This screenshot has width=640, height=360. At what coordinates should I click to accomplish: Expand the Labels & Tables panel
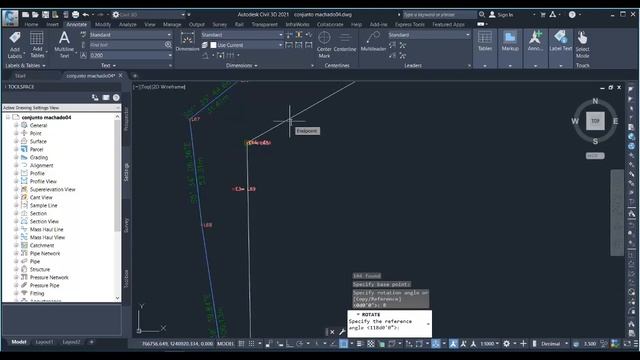pos(25,65)
